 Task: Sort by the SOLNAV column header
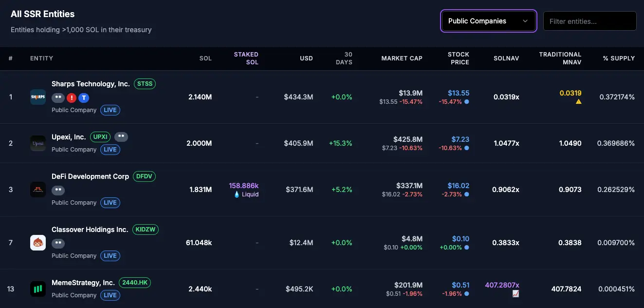point(506,58)
